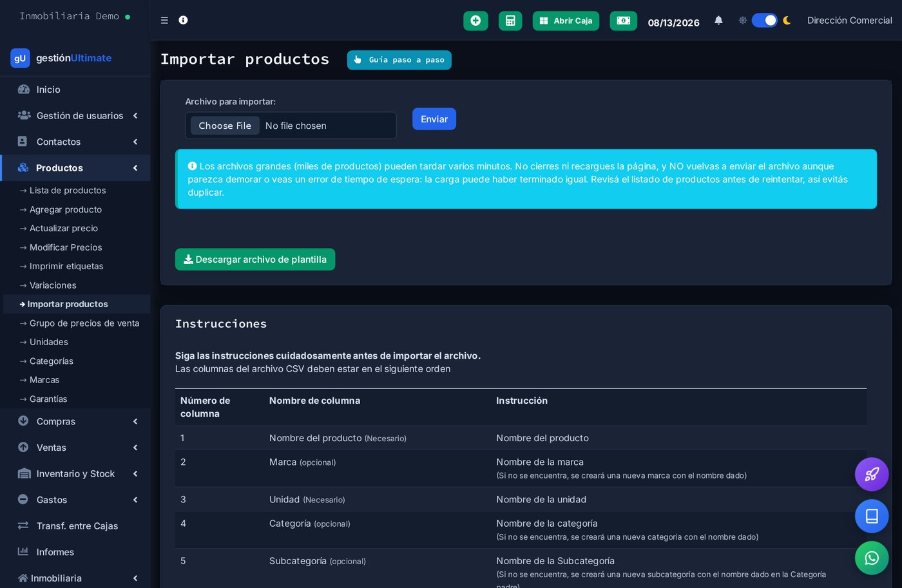Click the blue book floating icon
This screenshot has width=902, height=588.
[x=872, y=517]
